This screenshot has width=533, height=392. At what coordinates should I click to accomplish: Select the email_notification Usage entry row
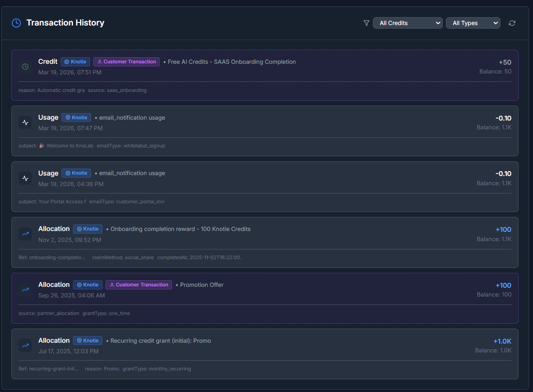click(264, 131)
